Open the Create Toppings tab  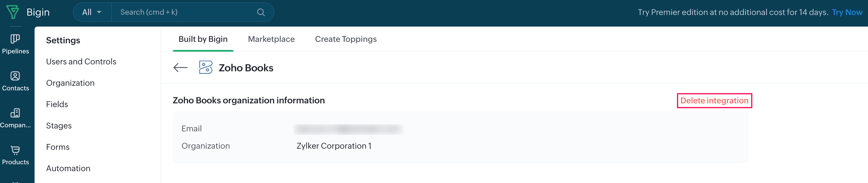pyautogui.click(x=345, y=39)
